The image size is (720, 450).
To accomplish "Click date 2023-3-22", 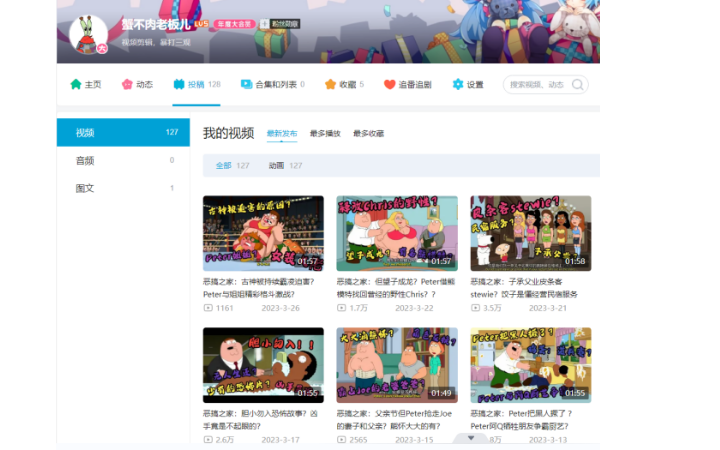I will coord(414,308).
